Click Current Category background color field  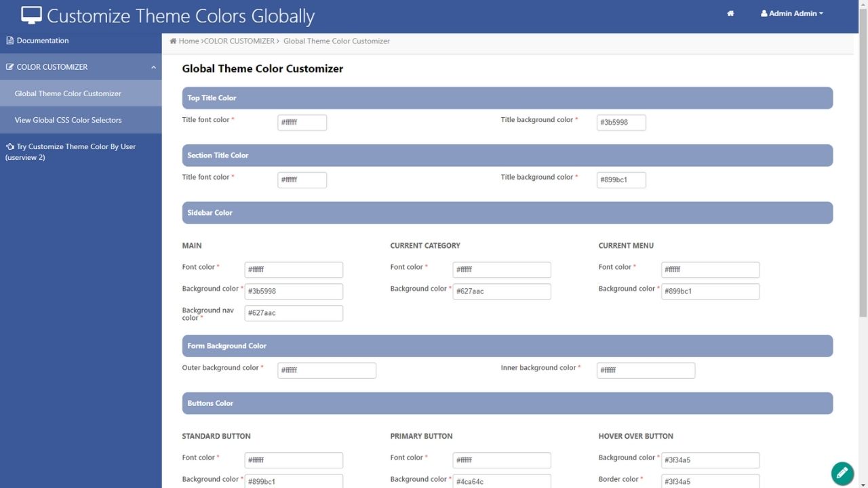click(501, 291)
